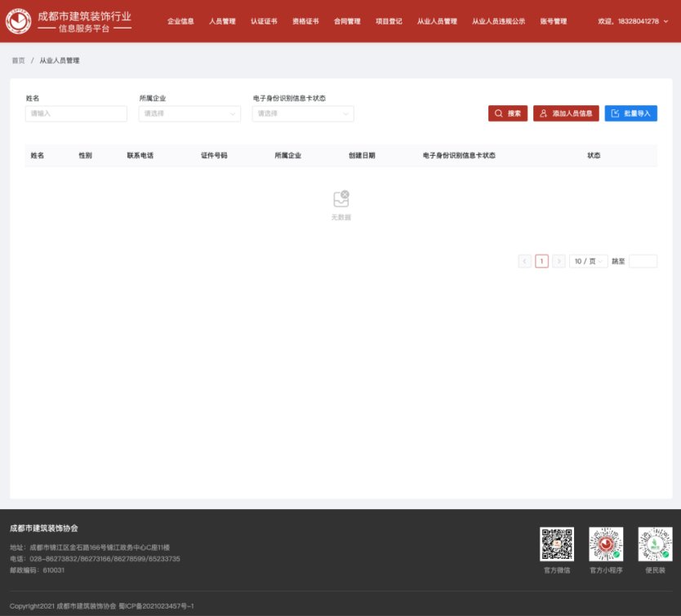Open the 所属企业 dropdown
The image size is (681, 616).
(189, 113)
